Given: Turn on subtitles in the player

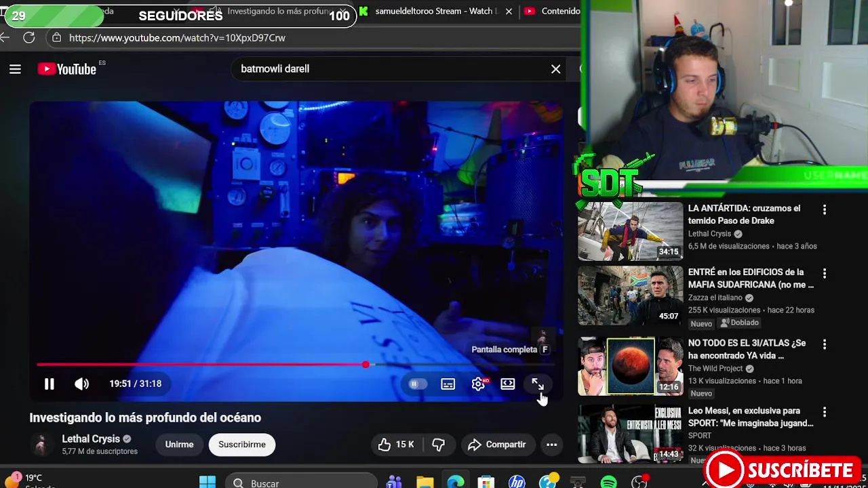Looking at the screenshot, I should coord(448,384).
